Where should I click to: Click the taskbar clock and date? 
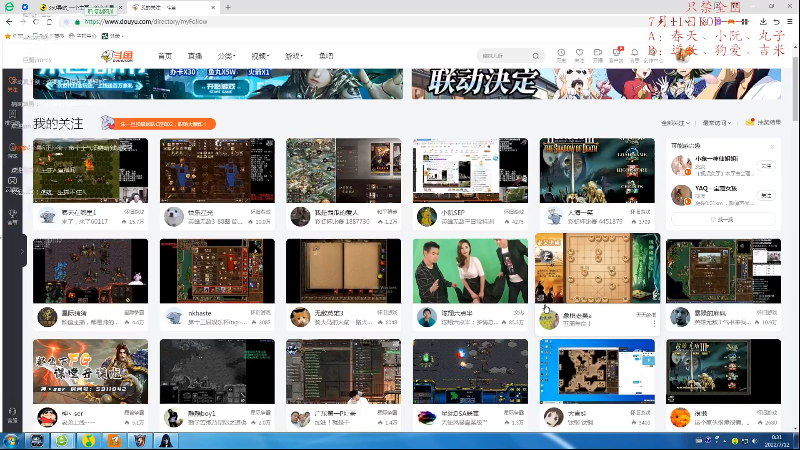(x=777, y=441)
